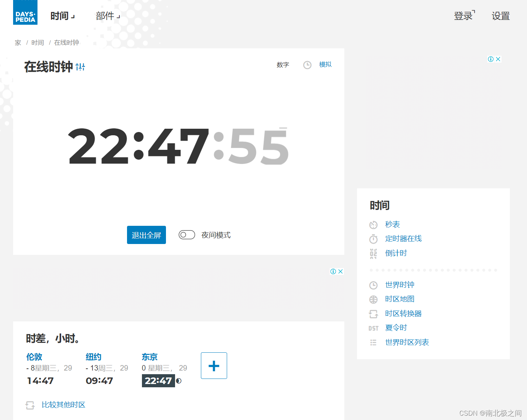Screen dimensions: 527x420
Task: Enable the 夜间模式 night mode toggle
Action: (x=187, y=235)
